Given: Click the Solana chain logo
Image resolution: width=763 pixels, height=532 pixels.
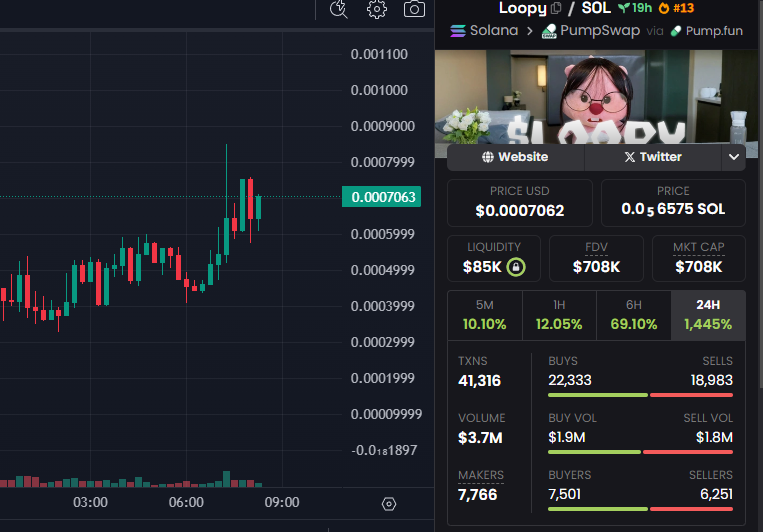Looking at the screenshot, I should (x=457, y=31).
